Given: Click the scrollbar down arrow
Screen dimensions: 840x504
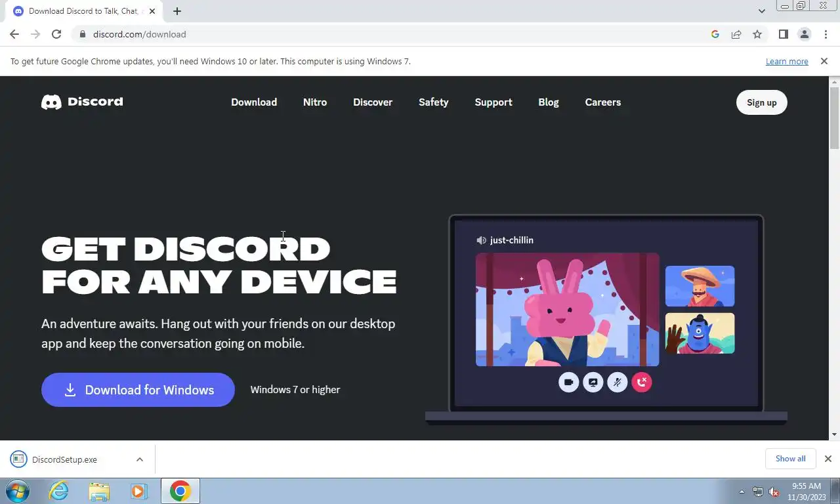Looking at the screenshot, I should click(x=834, y=434).
